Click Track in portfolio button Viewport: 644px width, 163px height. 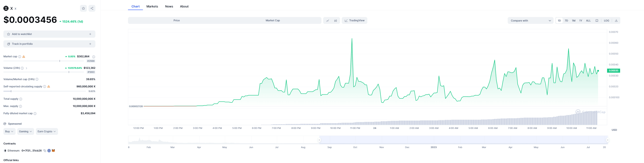[x=49, y=44]
